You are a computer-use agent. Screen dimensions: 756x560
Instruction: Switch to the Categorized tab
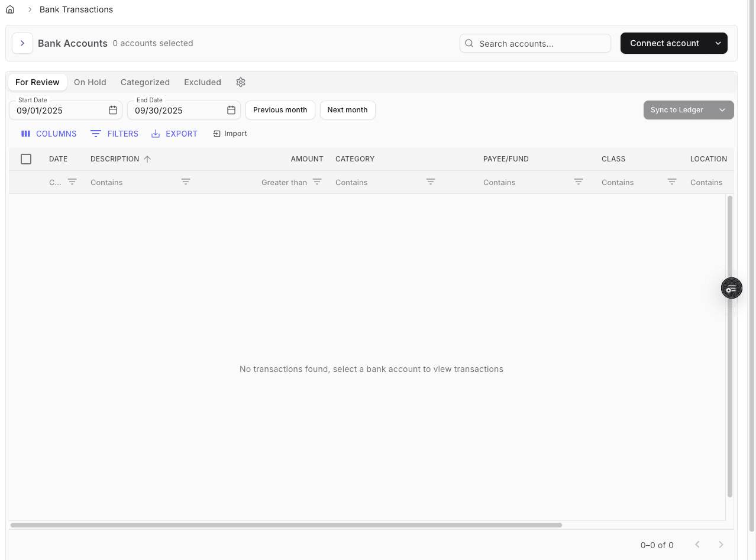point(145,82)
